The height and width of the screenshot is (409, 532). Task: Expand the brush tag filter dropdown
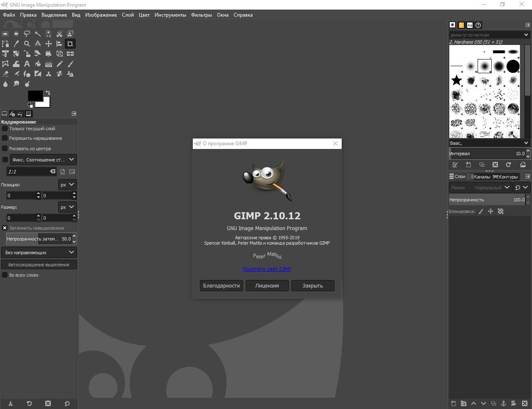526,35
